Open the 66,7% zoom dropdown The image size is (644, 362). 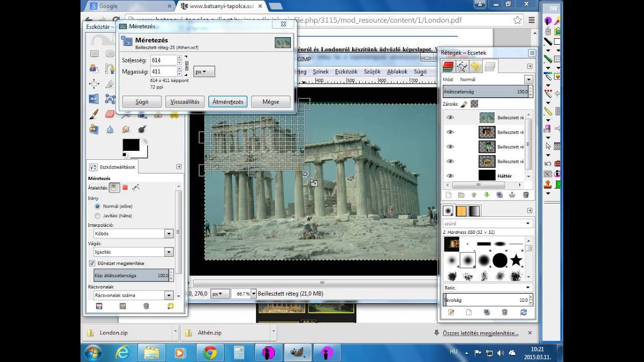[254, 293]
